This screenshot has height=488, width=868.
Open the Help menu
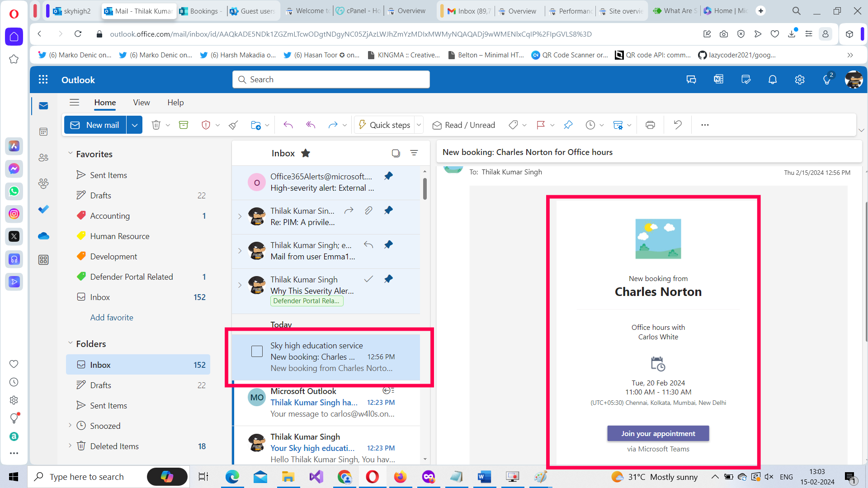point(175,103)
